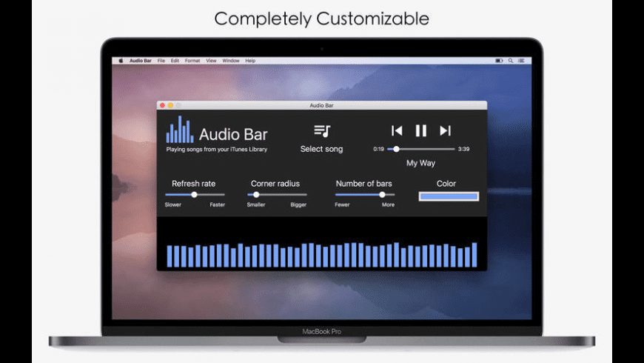Open the Window menu

point(231,61)
